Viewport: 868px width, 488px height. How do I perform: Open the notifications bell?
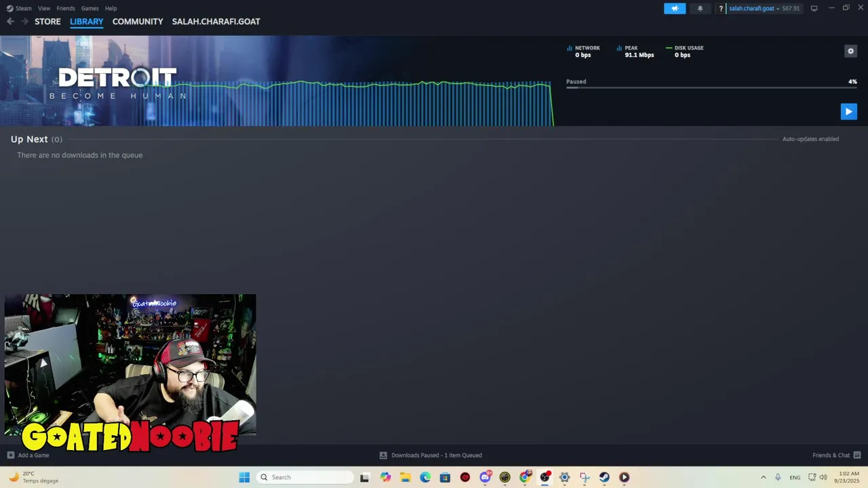click(x=701, y=8)
